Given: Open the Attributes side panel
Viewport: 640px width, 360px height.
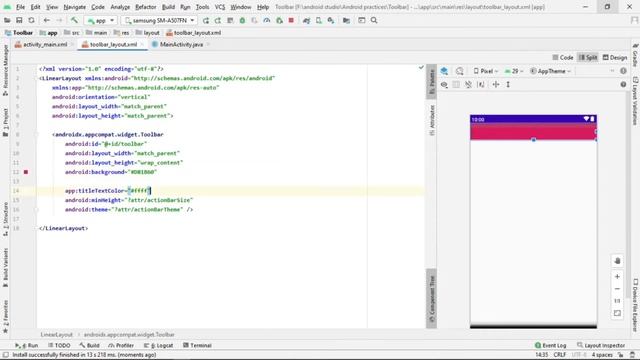Looking at the screenshot, I should click(x=431, y=120).
